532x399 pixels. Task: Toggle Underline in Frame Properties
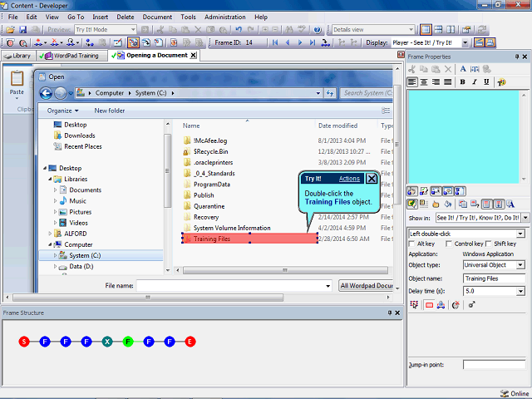[486, 81]
